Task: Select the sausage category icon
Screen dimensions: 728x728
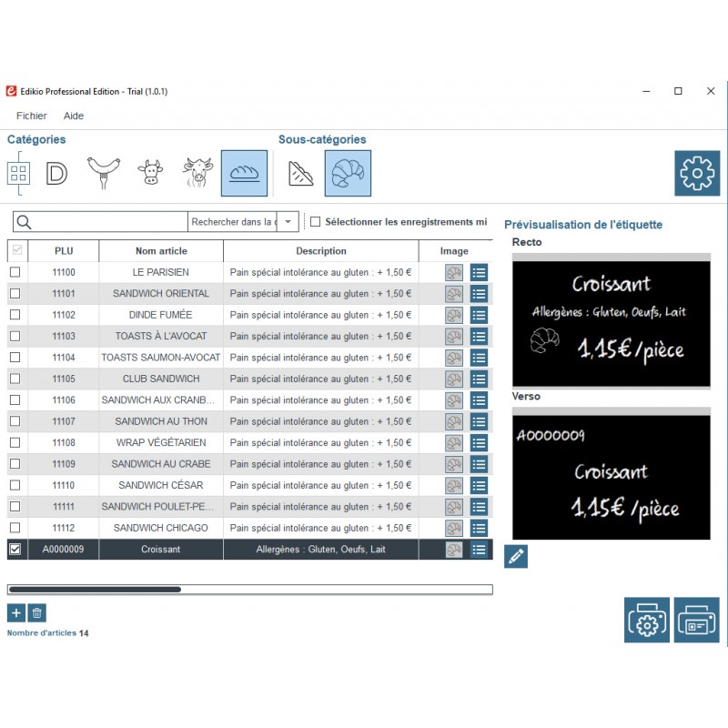Action: coord(103,172)
